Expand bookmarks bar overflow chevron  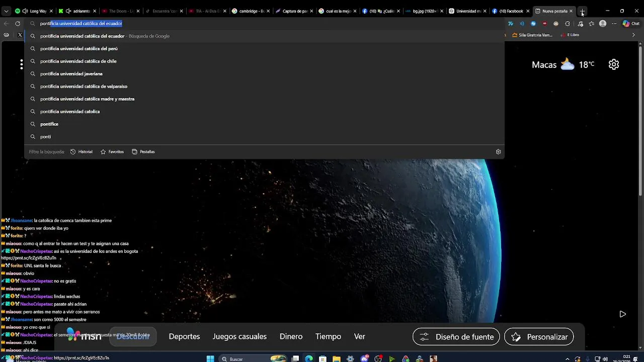click(633, 35)
